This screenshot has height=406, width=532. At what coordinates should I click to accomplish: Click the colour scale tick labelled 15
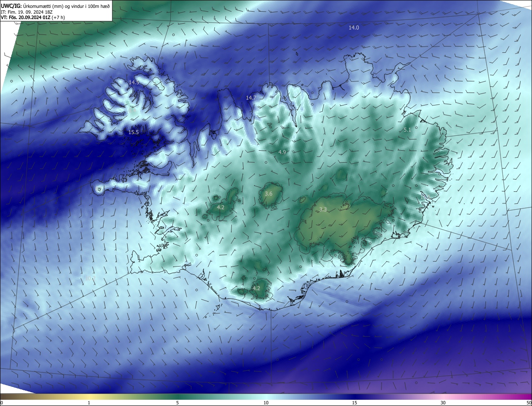pos(355,403)
